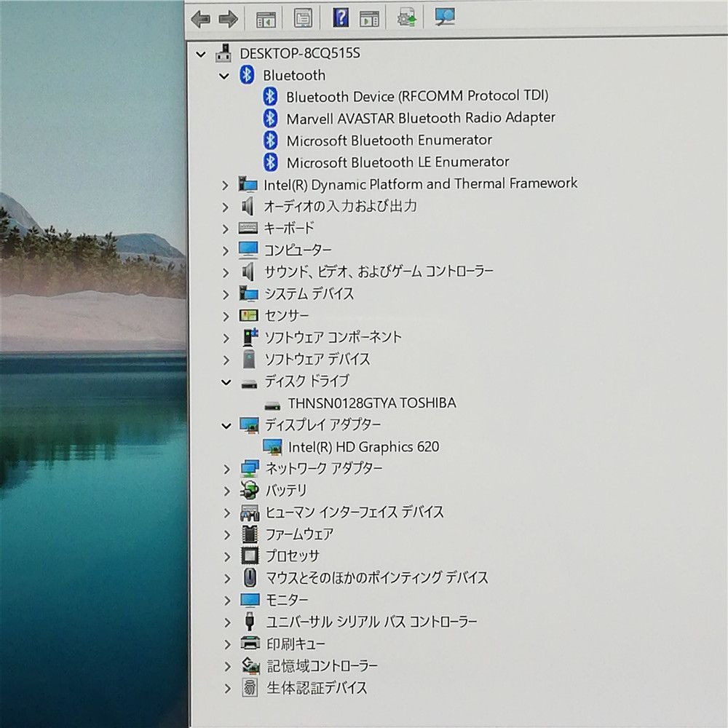The width and height of the screenshot is (728, 728).
Task: Expand the オーディオの入力および出力 category
Action: tap(225, 207)
